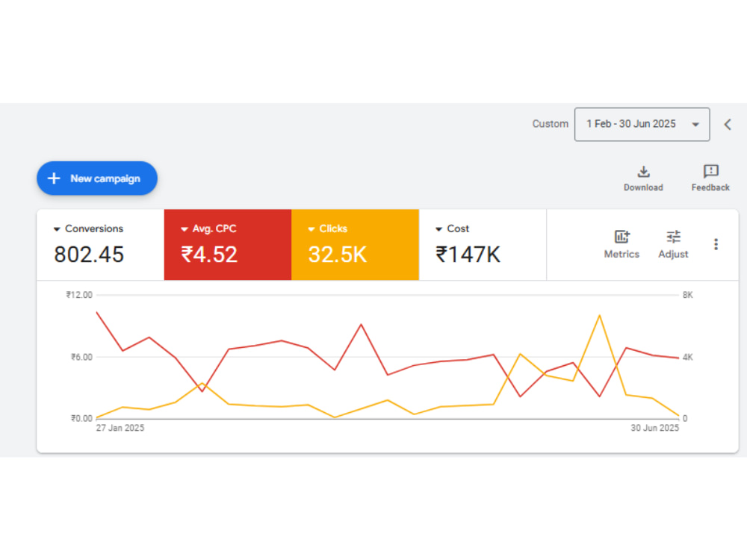Open the three-dot more options menu
Viewport: 747px width, 560px height.
pyautogui.click(x=716, y=244)
